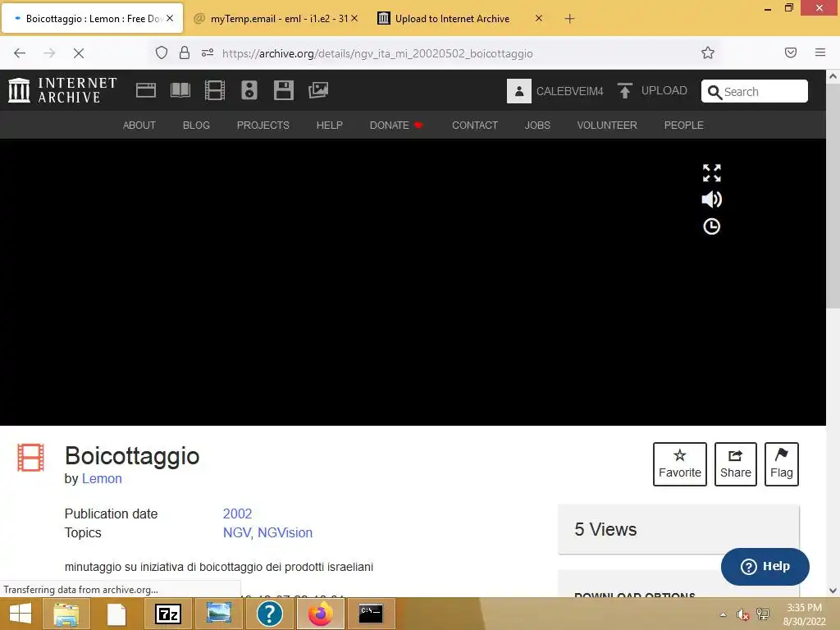Screen dimensions: 840x630
Task: Bookmark this page with the star
Action: [708, 52]
